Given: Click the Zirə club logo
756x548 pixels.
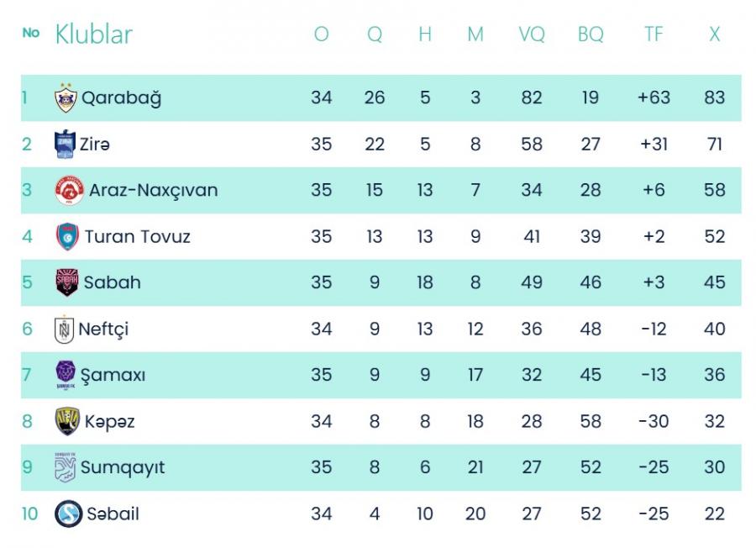Looking at the screenshot, I should pyautogui.click(x=65, y=144).
